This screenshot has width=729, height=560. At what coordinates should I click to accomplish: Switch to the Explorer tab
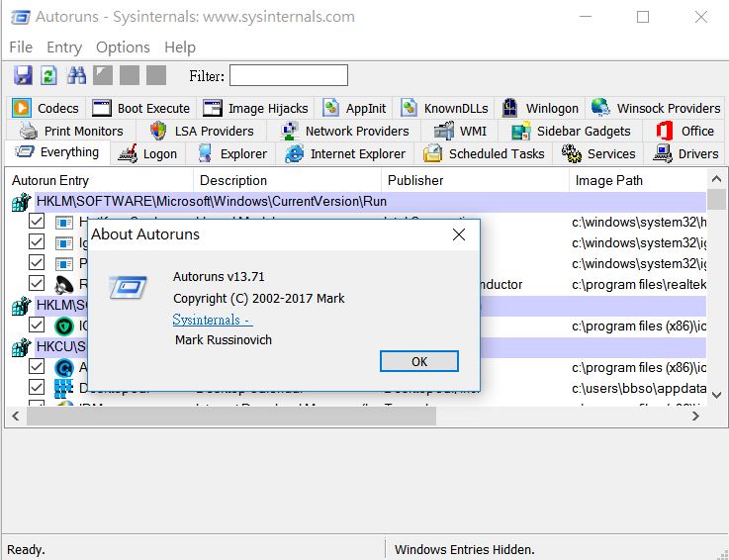tap(231, 153)
